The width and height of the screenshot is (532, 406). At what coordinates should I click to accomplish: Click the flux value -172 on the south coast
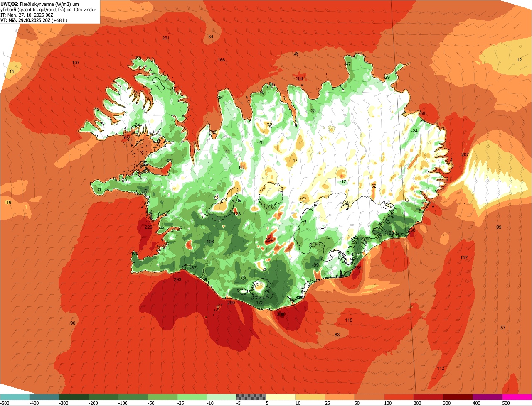tap(259, 303)
